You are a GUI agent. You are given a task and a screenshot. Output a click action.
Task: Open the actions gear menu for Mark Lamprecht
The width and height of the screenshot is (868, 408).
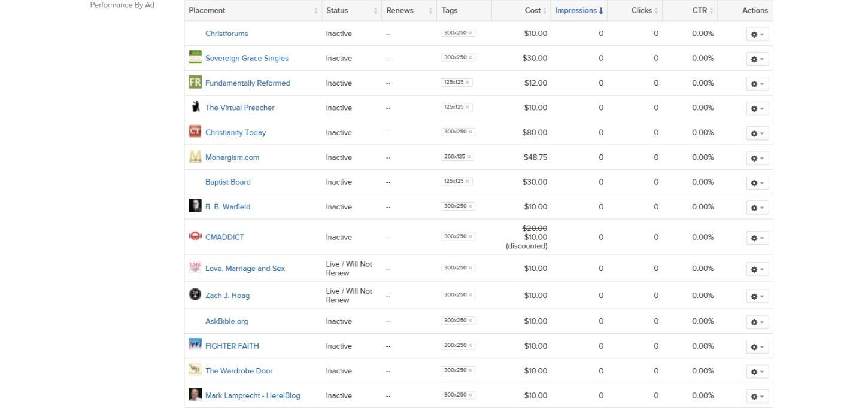pos(757,397)
